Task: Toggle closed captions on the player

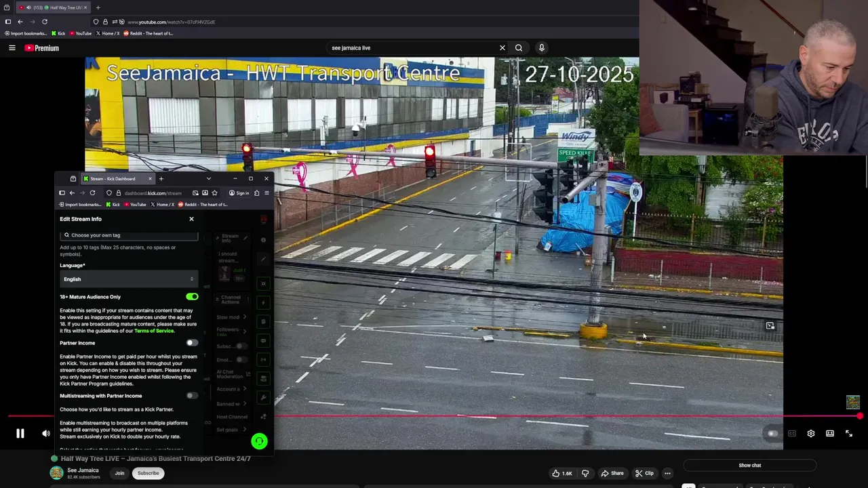Action: tap(791, 434)
